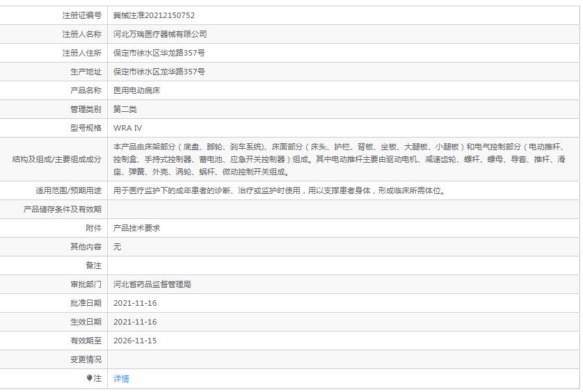The image size is (583, 392).
Task: Click the 生产地址 label
Action: [x=86, y=72]
